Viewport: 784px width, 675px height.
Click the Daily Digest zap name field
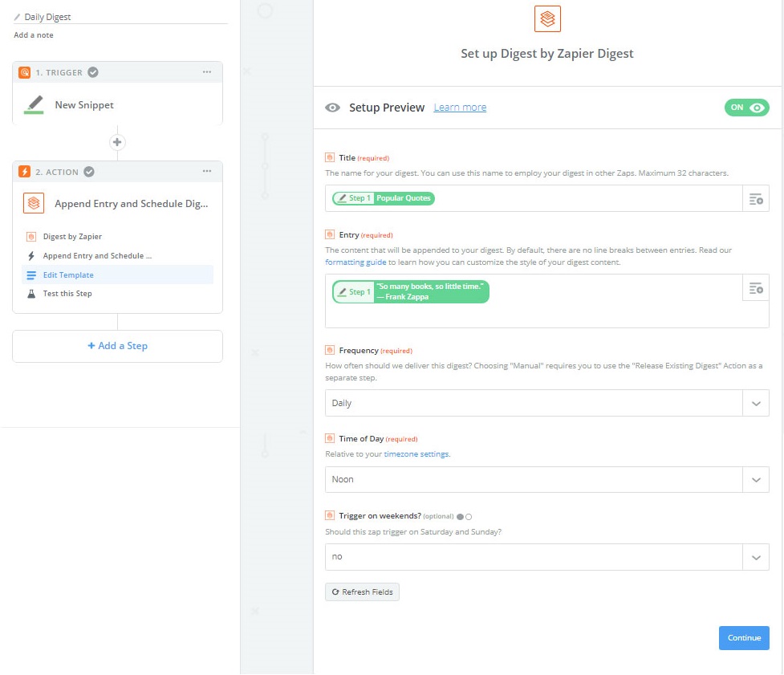[x=120, y=17]
